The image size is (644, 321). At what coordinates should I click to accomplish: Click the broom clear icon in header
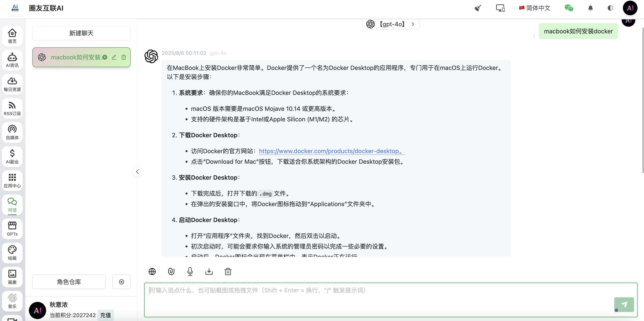click(x=478, y=8)
